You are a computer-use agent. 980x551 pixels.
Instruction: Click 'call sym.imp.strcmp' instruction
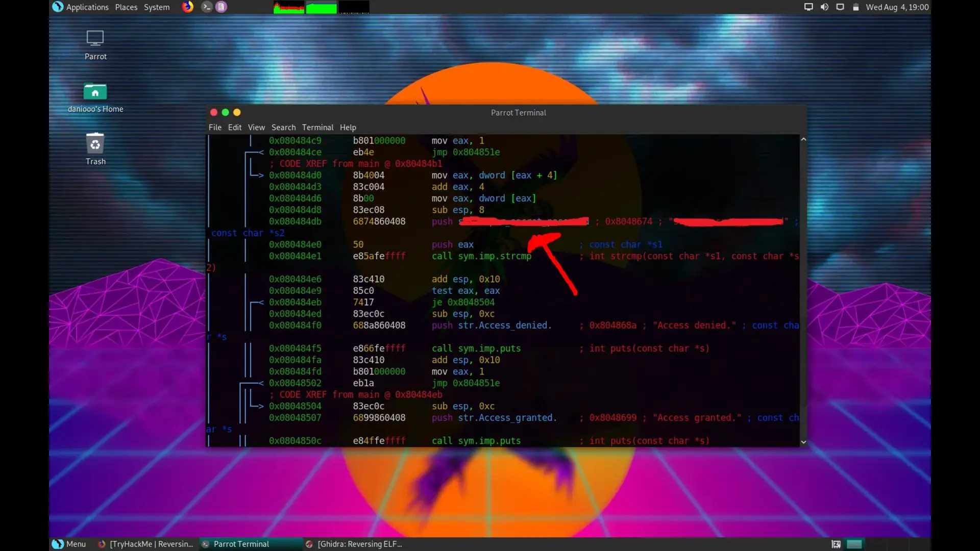[481, 256]
